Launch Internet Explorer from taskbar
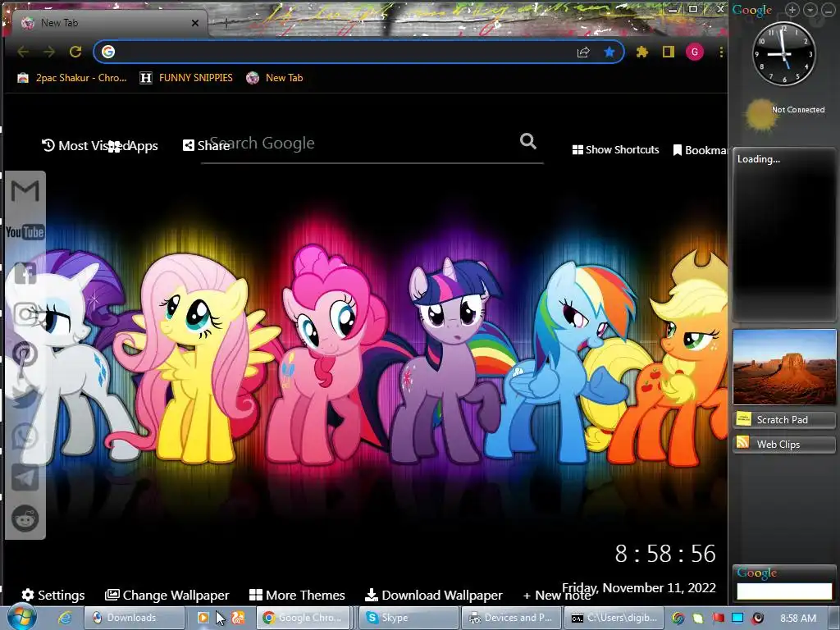This screenshot has width=840, height=630. (65, 618)
